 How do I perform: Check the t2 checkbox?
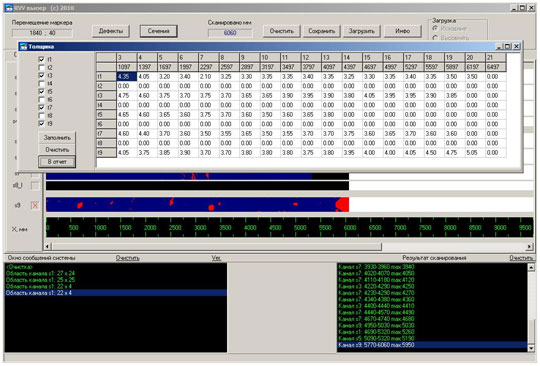(41, 67)
